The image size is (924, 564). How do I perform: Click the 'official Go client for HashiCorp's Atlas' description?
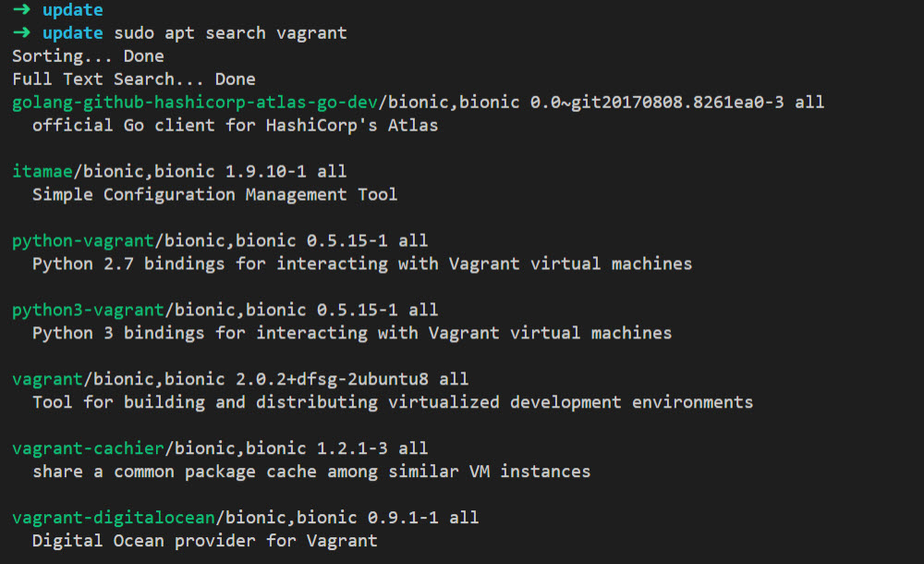pos(235,125)
